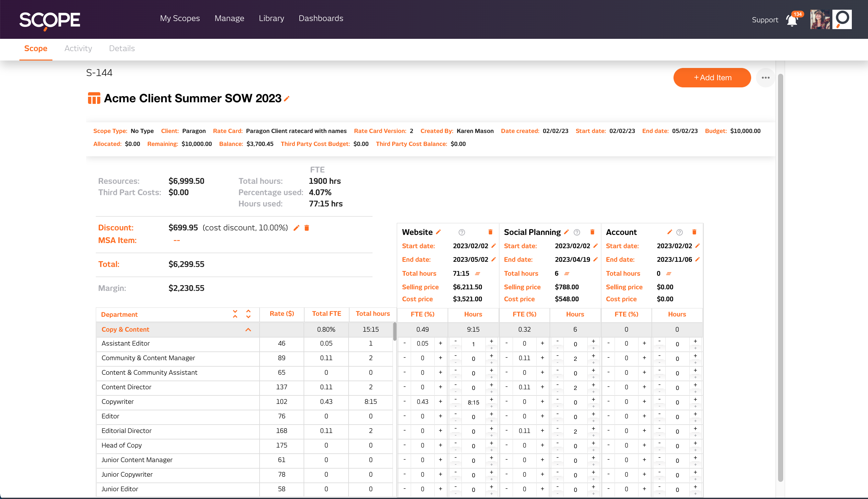
Task: Click Website FTE field for Assistant Editor
Action: (423, 343)
